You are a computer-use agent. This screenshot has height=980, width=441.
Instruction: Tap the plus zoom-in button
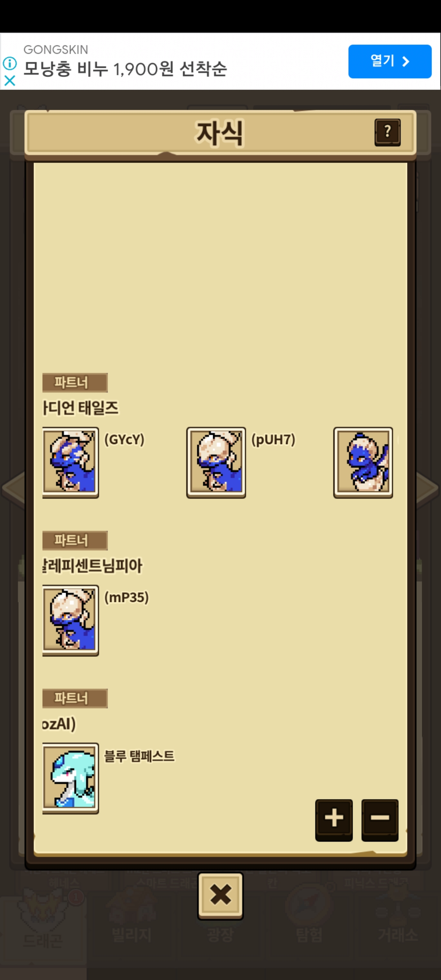click(334, 820)
